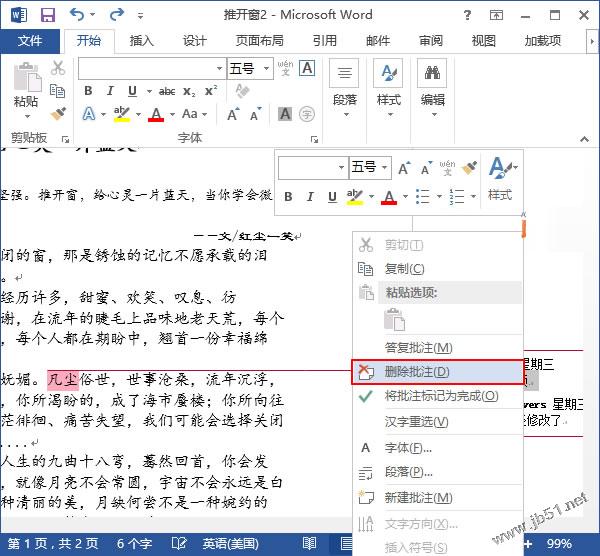This screenshot has width=600, height=556.
Task: Switch to the 视图 tab
Action: tap(483, 41)
